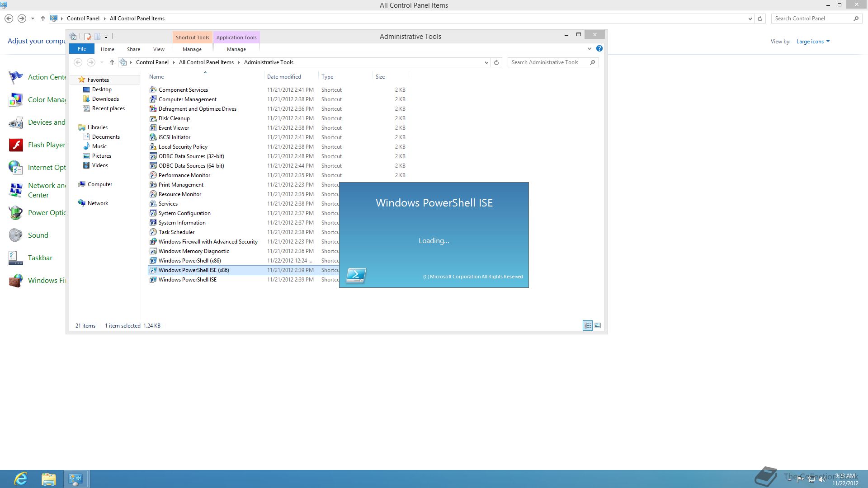Image resolution: width=868 pixels, height=488 pixels.
Task: Select Downloads in the navigation pane
Action: (105, 99)
